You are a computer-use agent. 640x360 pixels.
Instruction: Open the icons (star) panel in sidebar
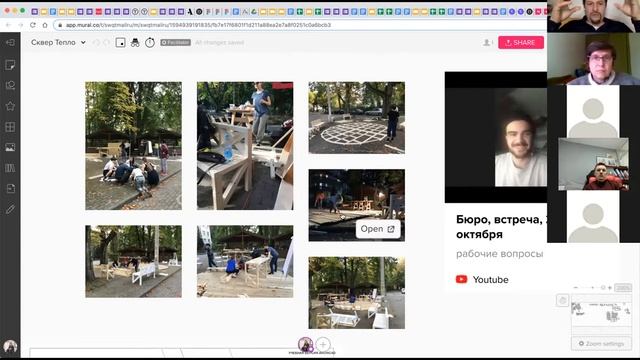click(x=10, y=106)
